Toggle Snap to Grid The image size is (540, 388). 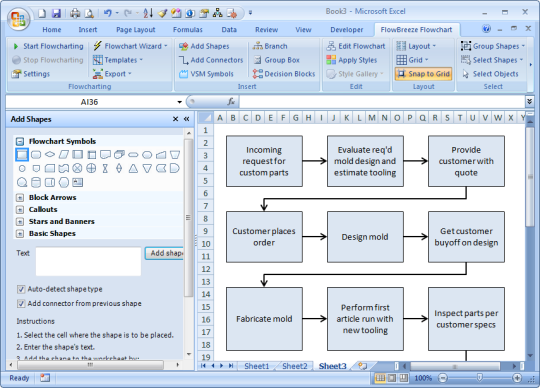(x=424, y=74)
